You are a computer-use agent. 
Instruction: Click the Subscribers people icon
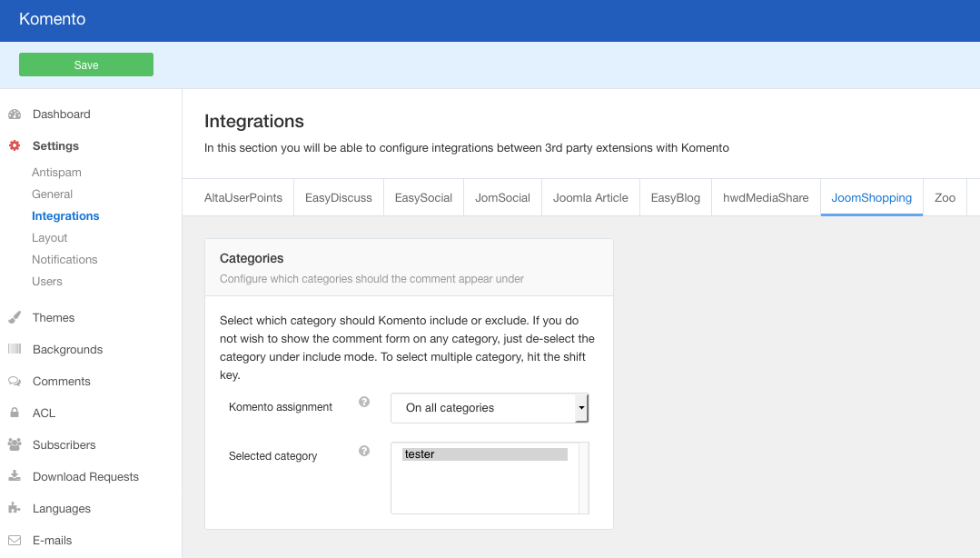point(15,444)
